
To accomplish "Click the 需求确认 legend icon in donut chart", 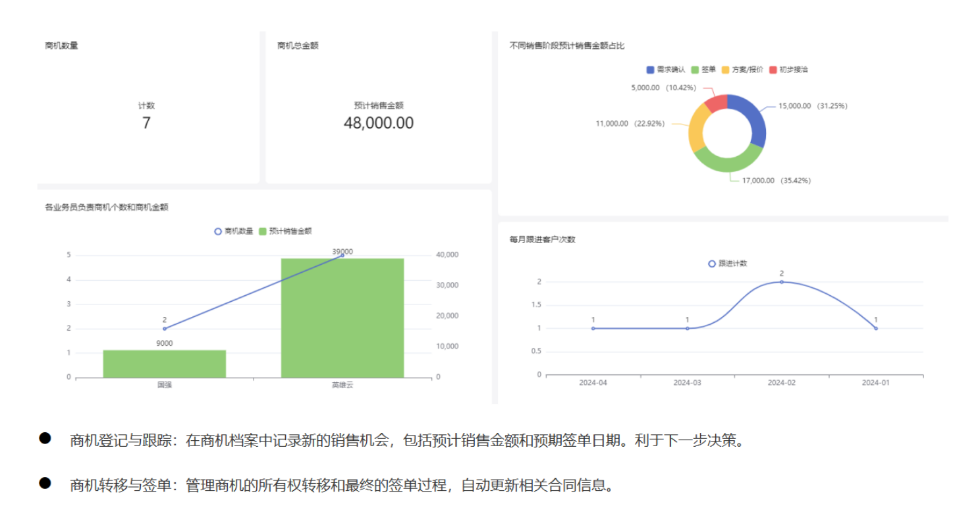I will pos(650,69).
